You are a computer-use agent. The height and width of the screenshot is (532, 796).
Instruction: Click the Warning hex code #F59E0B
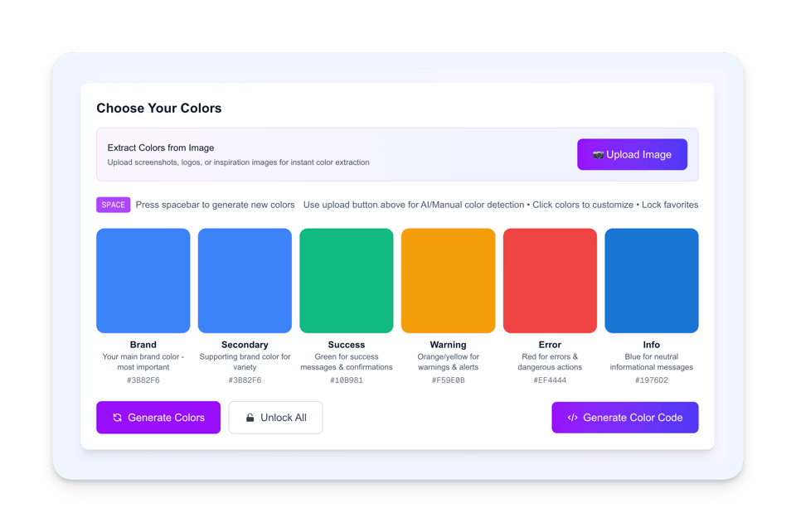[x=448, y=380]
